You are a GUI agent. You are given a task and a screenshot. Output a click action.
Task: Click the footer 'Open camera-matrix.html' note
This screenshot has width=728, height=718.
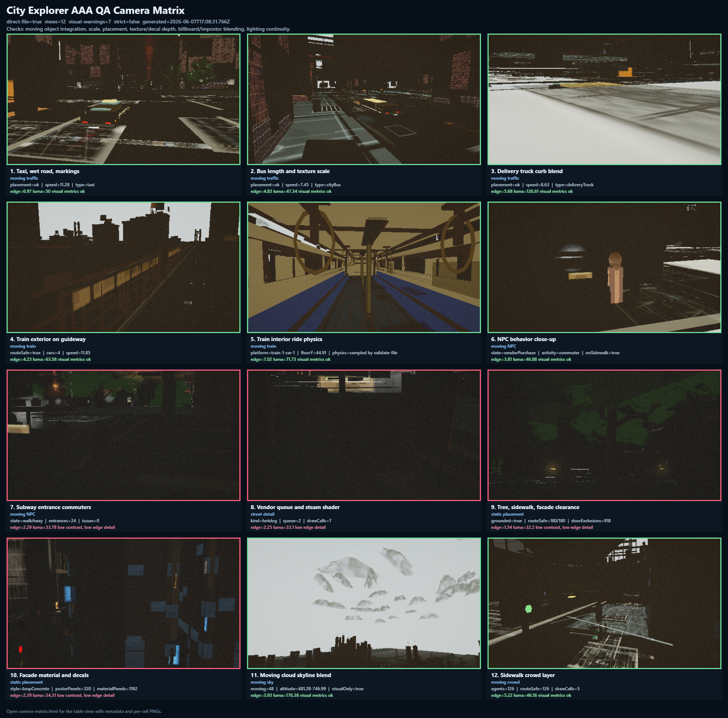coord(84,711)
